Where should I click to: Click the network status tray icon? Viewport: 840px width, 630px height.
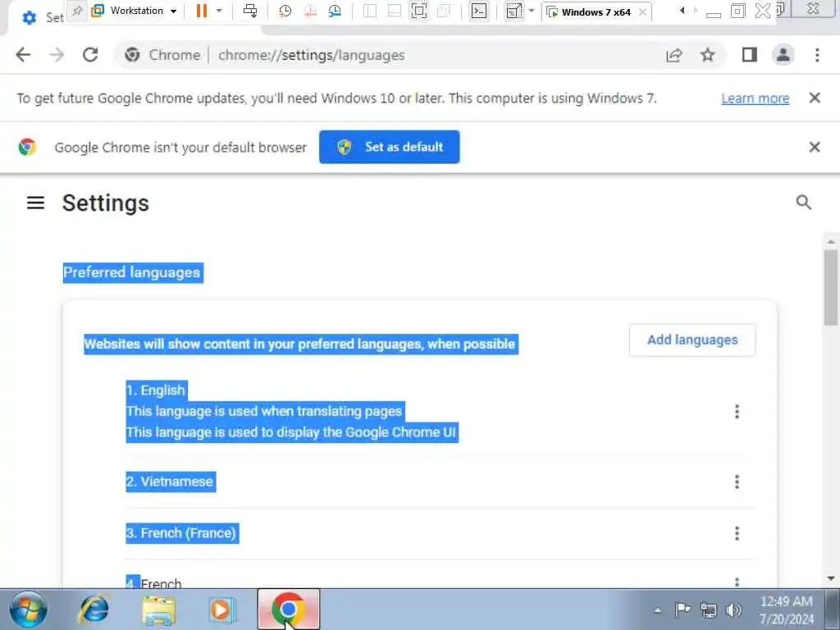click(x=709, y=609)
